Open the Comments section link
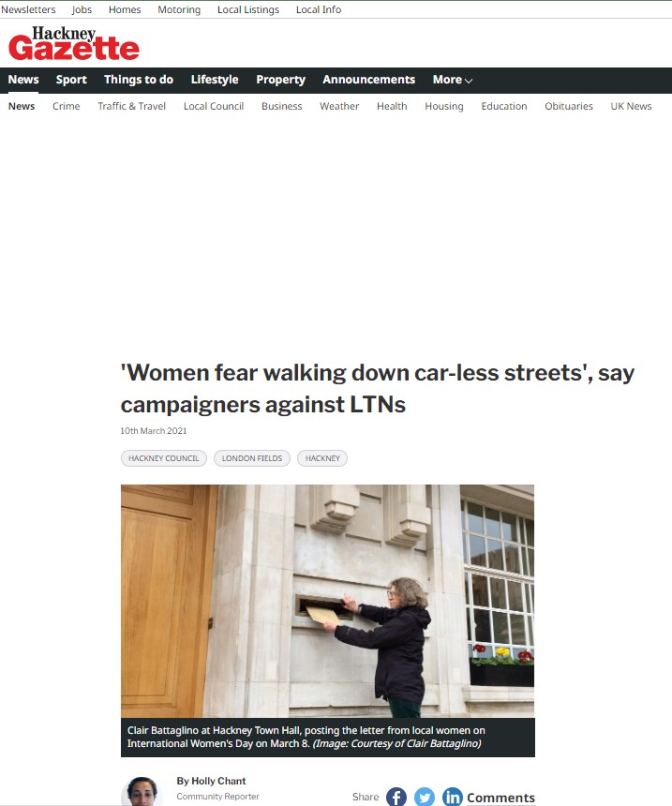Image resolution: width=672 pixels, height=806 pixels. [500, 798]
